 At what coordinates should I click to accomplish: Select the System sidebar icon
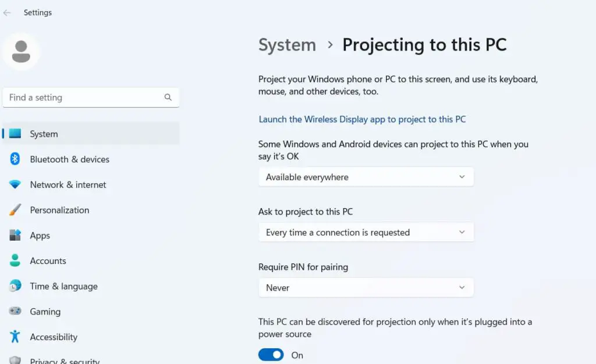coord(16,134)
